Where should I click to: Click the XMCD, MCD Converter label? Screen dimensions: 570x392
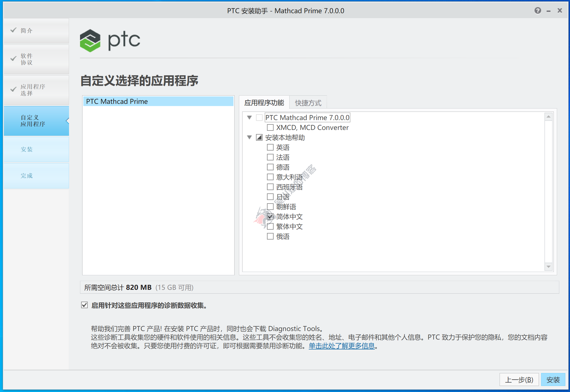pyautogui.click(x=312, y=127)
